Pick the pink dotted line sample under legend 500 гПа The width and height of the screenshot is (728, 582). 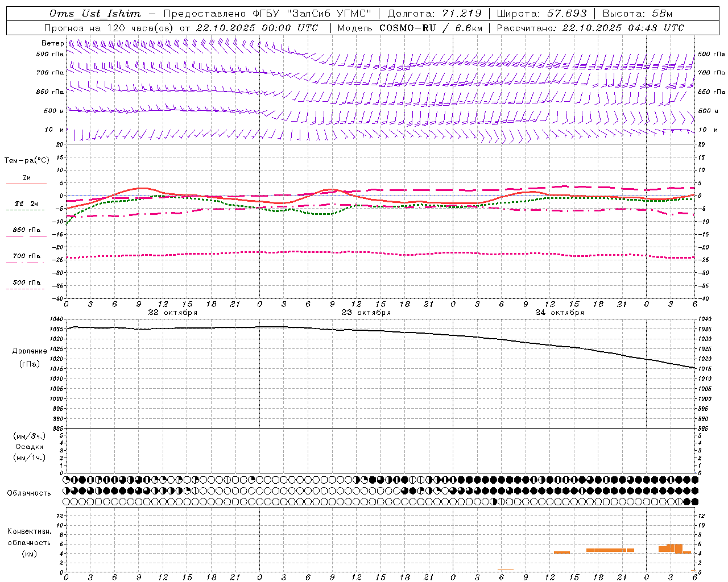pos(25,289)
